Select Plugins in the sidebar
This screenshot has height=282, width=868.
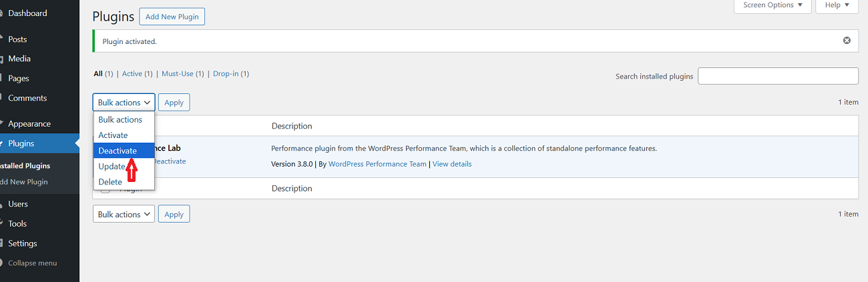(39, 143)
